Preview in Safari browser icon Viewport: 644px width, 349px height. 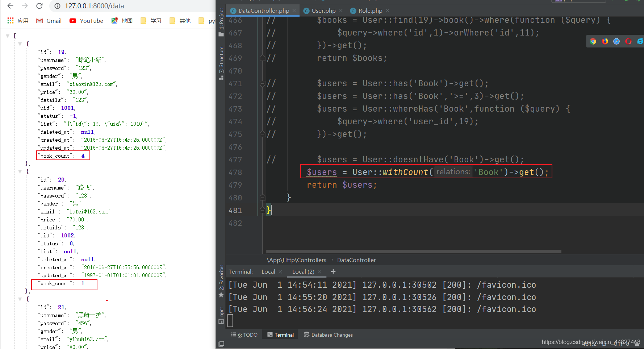pos(616,41)
